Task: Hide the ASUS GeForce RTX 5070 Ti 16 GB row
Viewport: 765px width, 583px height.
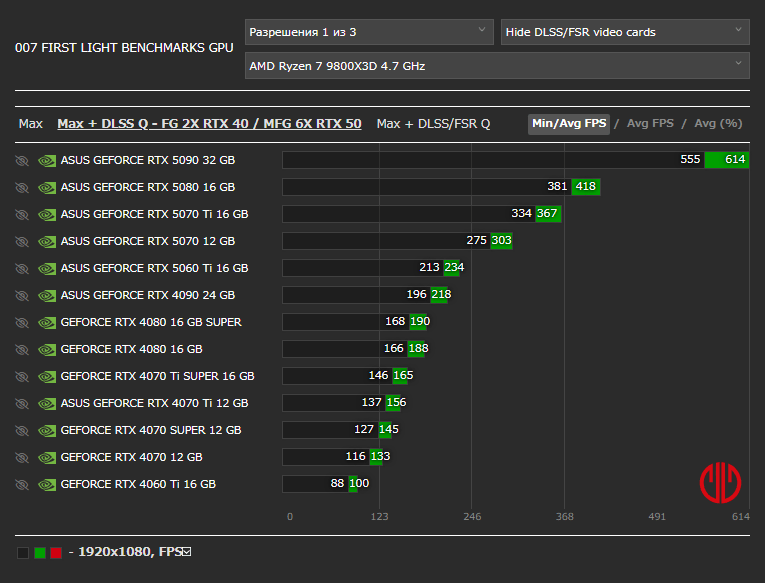Action: [x=22, y=215]
